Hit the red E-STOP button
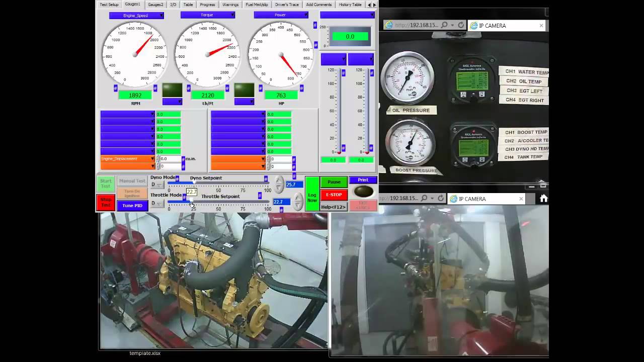The width and height of the screenshot is (644, 362). [x=334, y=195]
